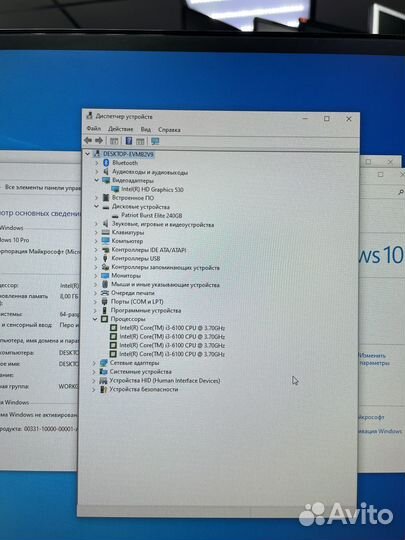Collapse the DESKTOP-EVM82V9 root node
Image resolution: width=405 pixels, height=540 pixels.
tap(87, 154)
